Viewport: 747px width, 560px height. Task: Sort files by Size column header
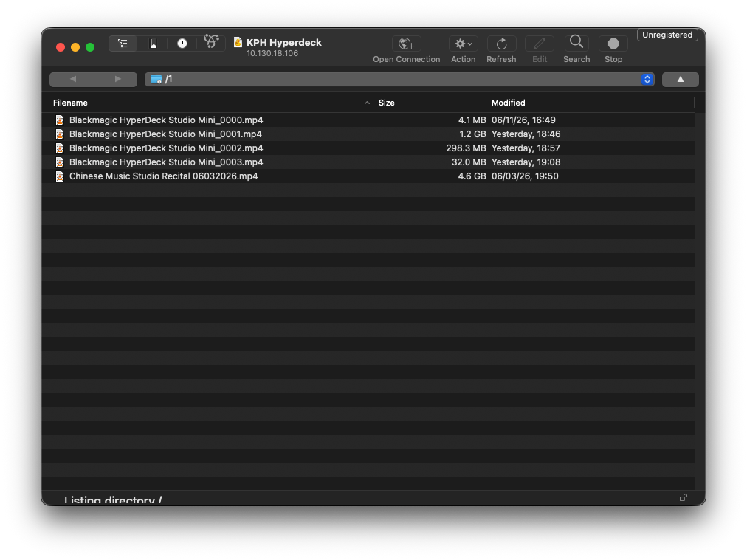pyautogui.click(x=386, y=103)
